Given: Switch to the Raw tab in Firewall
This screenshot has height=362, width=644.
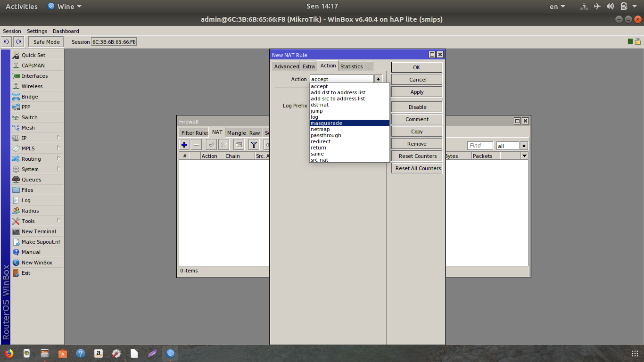Looking at the screenshot, I should [255, 133].
